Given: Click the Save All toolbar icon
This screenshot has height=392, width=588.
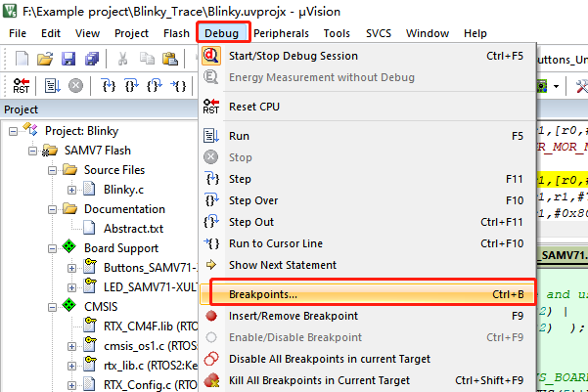Looking at the screenshot, I should 91,59.
